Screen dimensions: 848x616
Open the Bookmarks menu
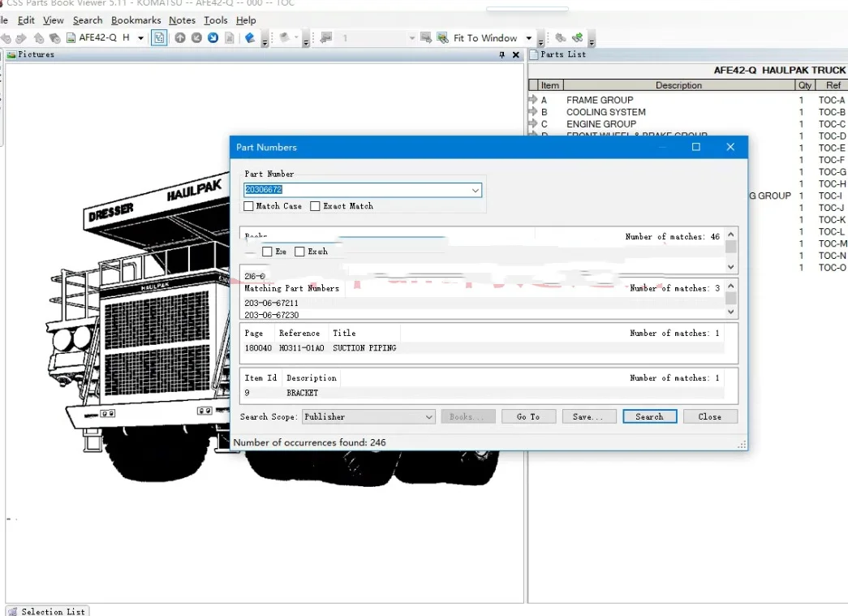click(x=136, y=20)
